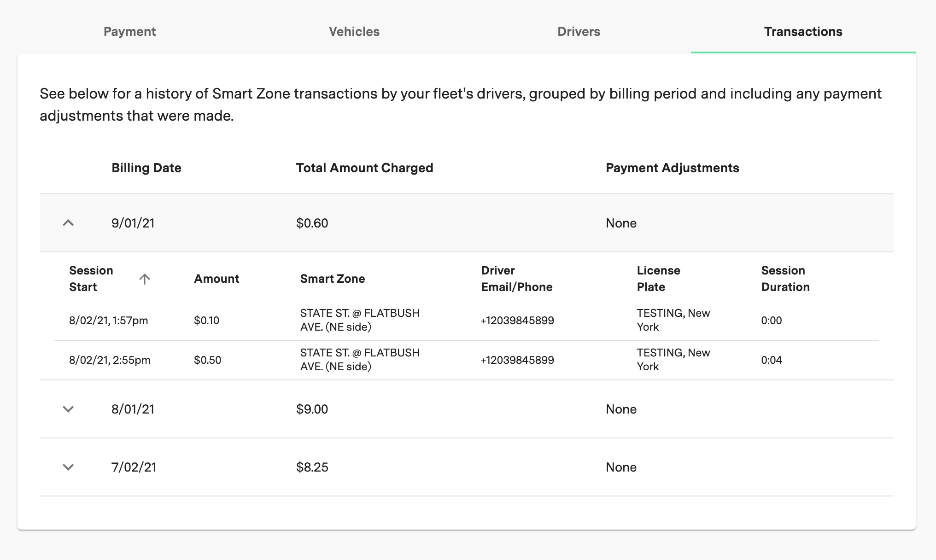This screenshot has height=560, width=936.
Task: Go to the Drivers tab
Action: click(x=579, y=32)
